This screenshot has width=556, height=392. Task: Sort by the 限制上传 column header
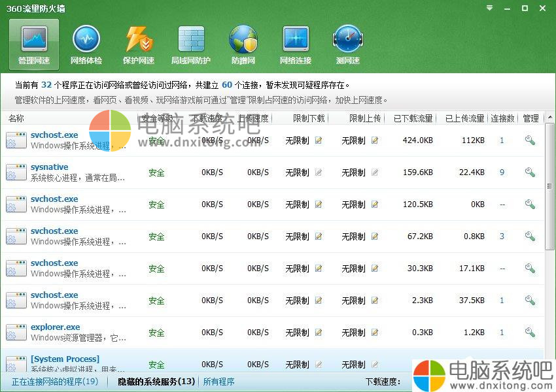point(365,118)
